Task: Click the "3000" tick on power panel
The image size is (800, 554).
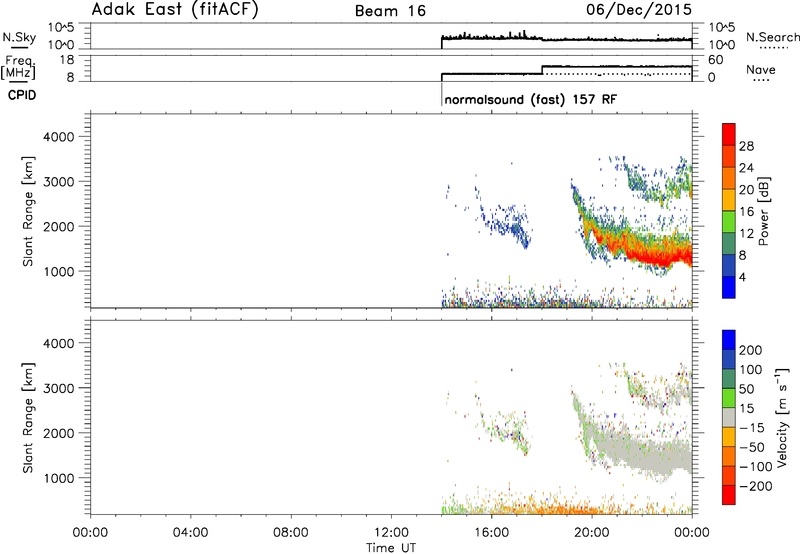Action: pyautogui.click(x=58, y=182)
